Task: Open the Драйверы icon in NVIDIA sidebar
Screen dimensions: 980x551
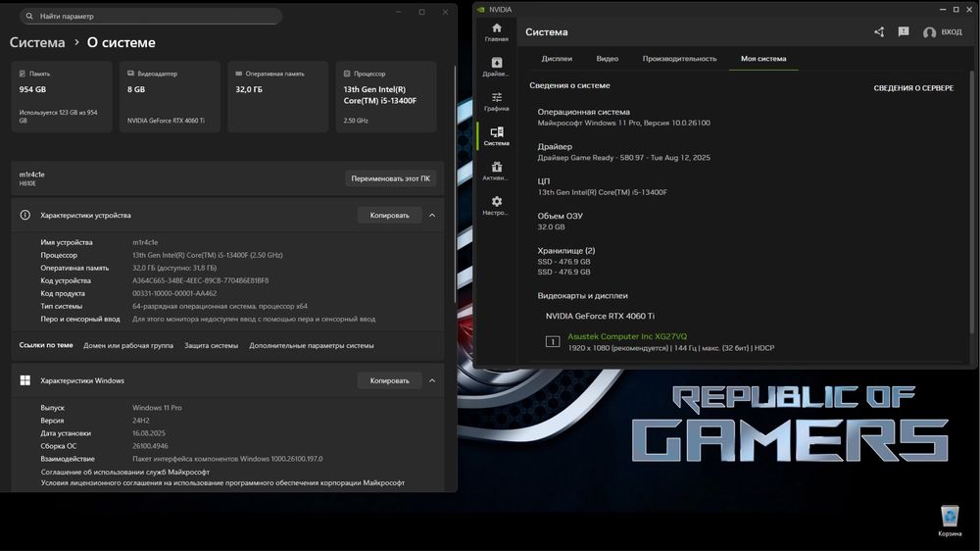Action: pyautogui.click(x=496, y=63)
